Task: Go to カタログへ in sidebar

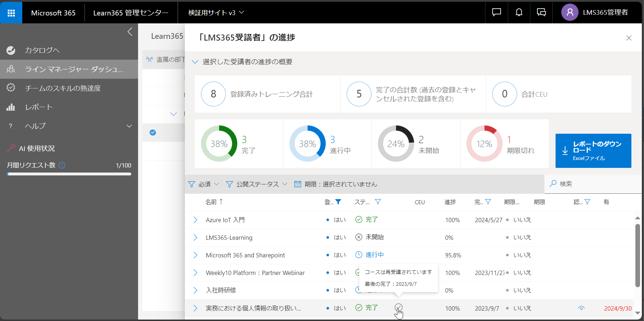Action: point(69,50)
